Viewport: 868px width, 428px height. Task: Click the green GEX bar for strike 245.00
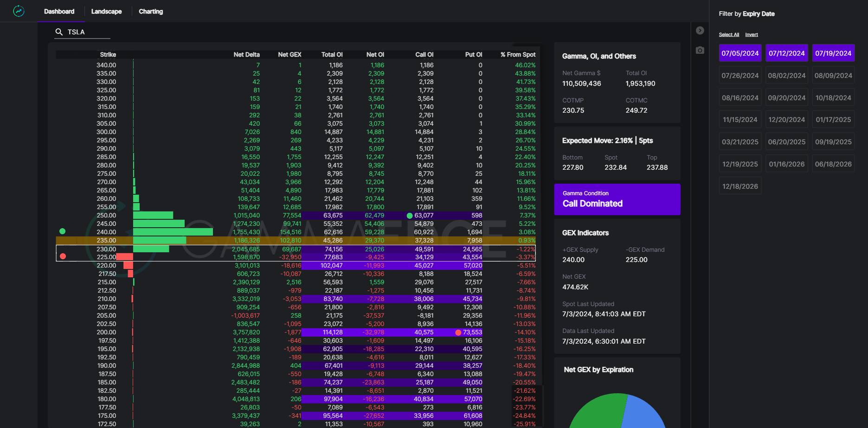pyautogui.click(x=159, y=224)
